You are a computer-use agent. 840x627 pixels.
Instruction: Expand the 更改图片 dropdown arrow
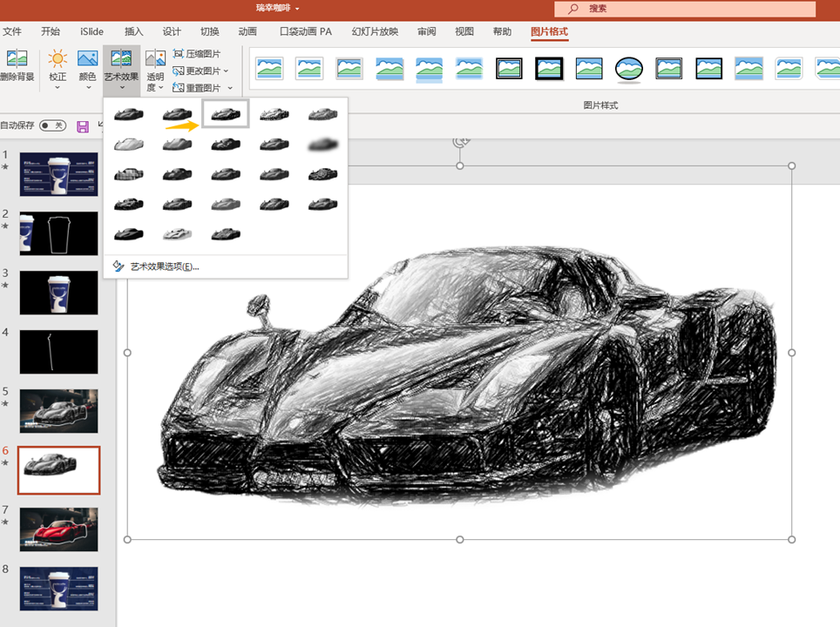[x=226, y=71]
